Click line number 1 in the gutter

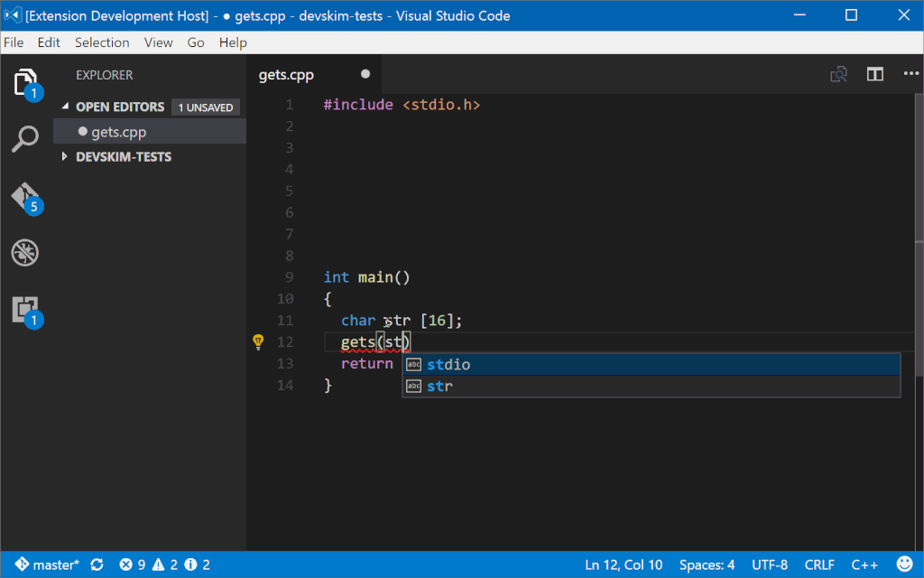pos(290,105)
